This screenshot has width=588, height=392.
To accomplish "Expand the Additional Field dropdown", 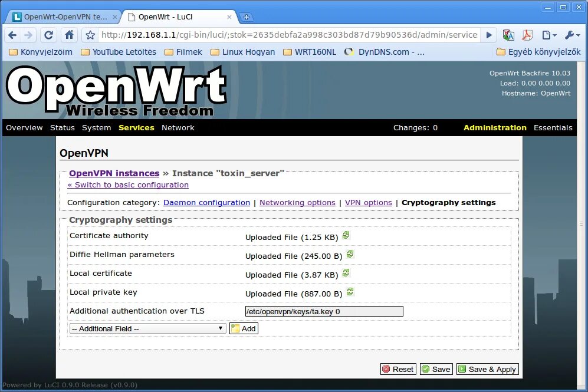I will click(x=148, y=329).
